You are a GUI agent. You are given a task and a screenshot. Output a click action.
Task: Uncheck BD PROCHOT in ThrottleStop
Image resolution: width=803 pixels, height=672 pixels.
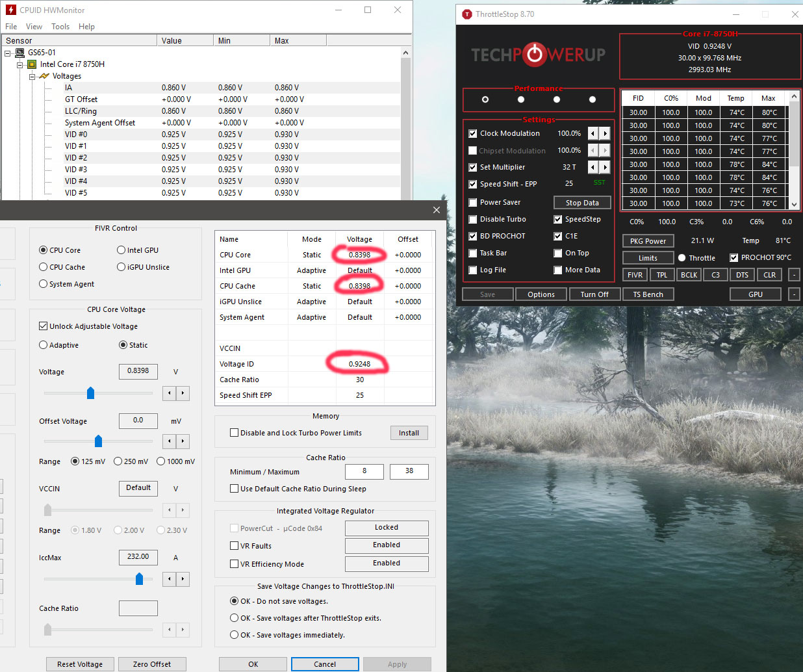click(x=473, y=236)
